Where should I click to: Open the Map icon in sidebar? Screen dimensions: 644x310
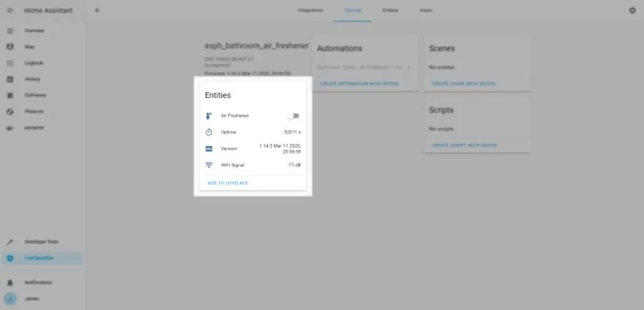[x=10, y=47]
